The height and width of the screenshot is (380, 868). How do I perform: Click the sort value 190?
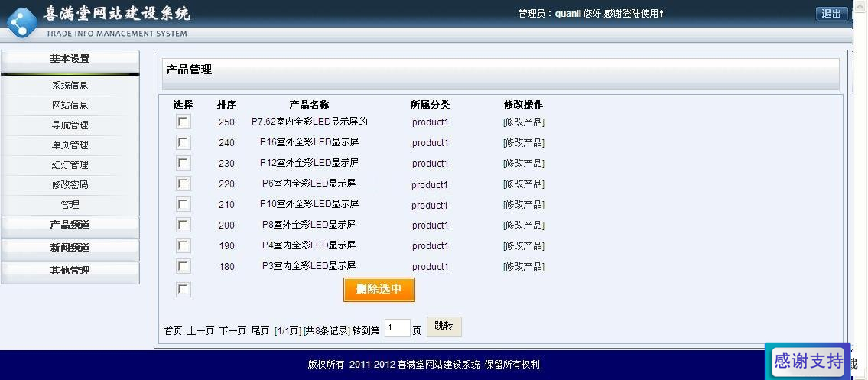[x=226, y=246]
